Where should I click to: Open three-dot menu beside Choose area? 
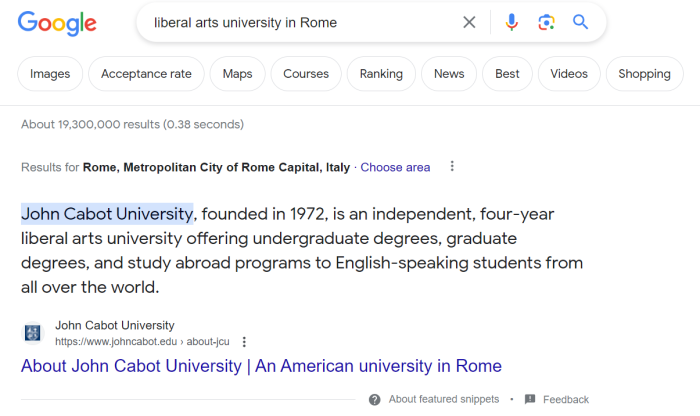point(452,167)
